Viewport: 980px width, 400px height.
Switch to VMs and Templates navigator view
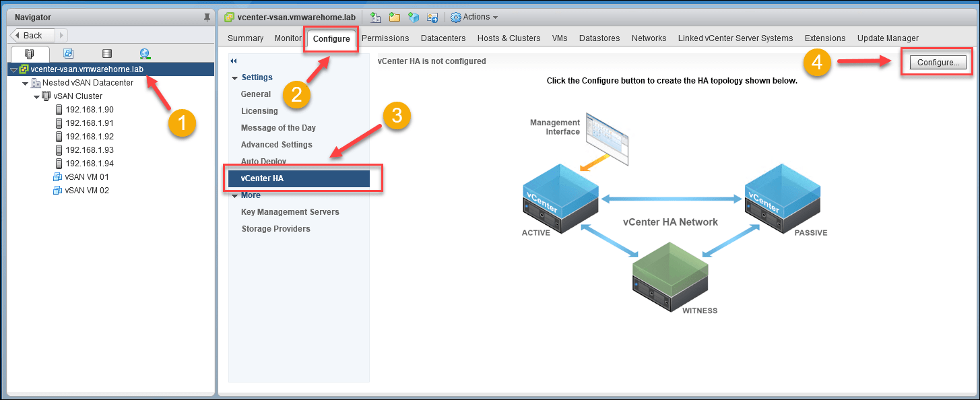click(x=68, y=54)
